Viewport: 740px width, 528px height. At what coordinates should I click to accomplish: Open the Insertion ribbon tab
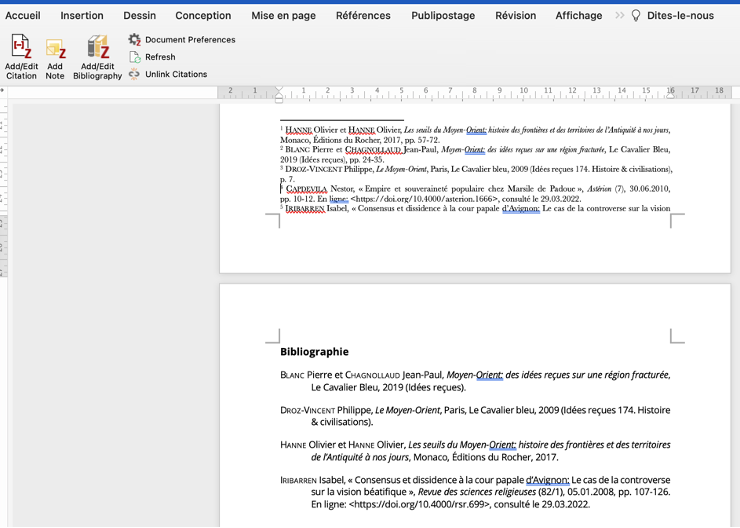pyautogui.click(x=82, y=16)
